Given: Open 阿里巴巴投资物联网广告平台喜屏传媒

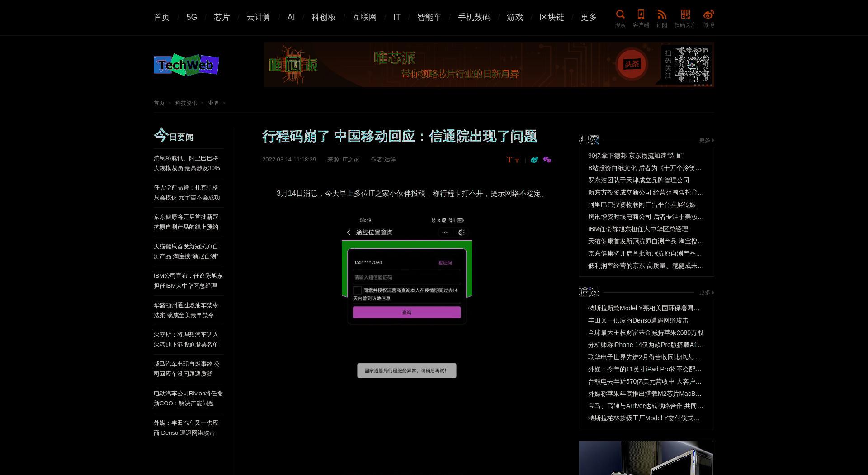Looking at the screenshot, I should (x=642, y=204).
